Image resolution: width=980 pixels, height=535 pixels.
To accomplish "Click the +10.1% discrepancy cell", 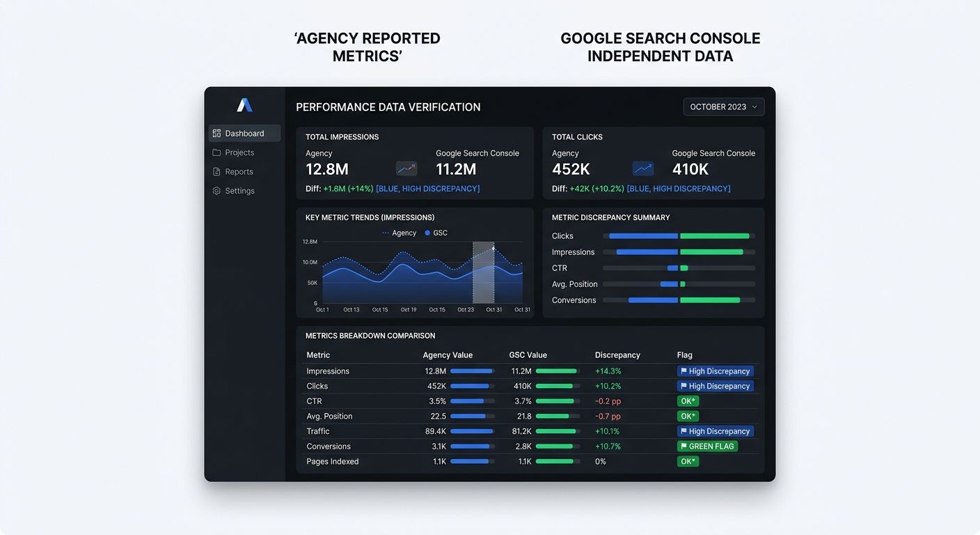I will 608,431.
